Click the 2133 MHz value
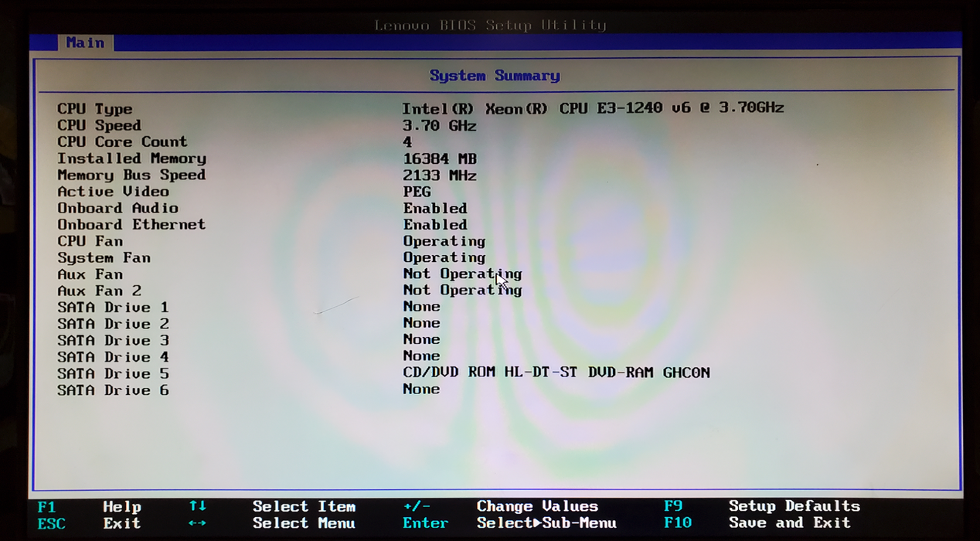 click(439, 175)
